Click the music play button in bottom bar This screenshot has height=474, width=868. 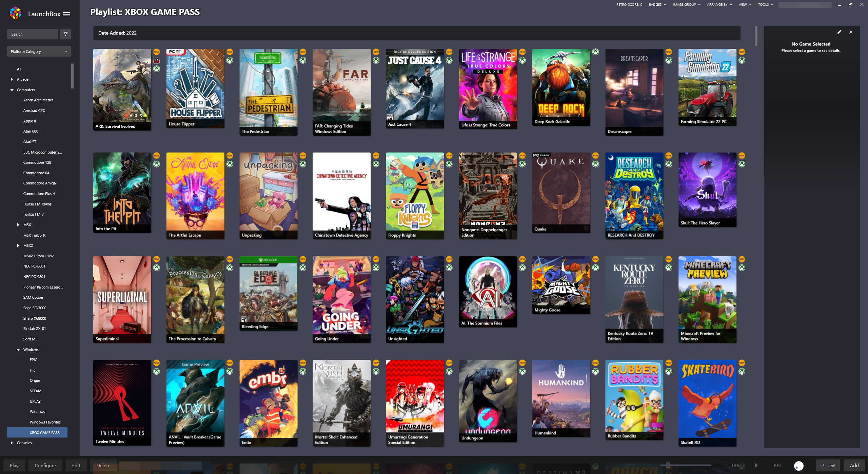(756, 466)
